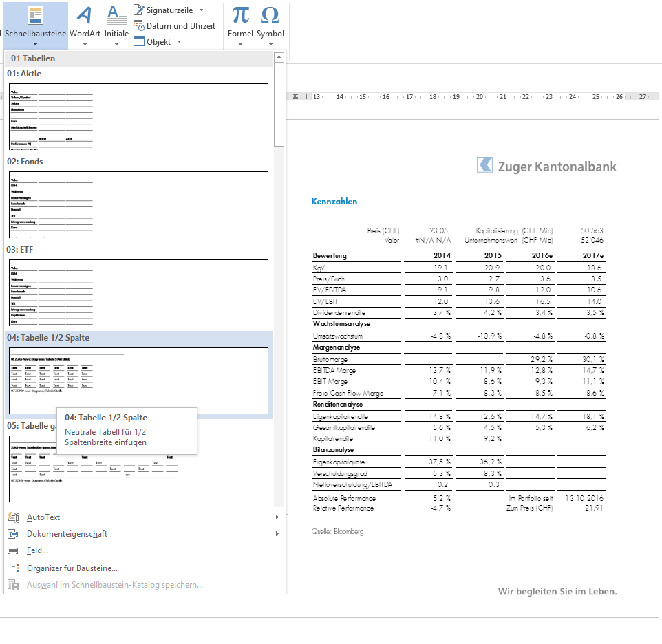662x644 pixels.
Task: Insert the 03: ETF building block
Action: [139, 286]
